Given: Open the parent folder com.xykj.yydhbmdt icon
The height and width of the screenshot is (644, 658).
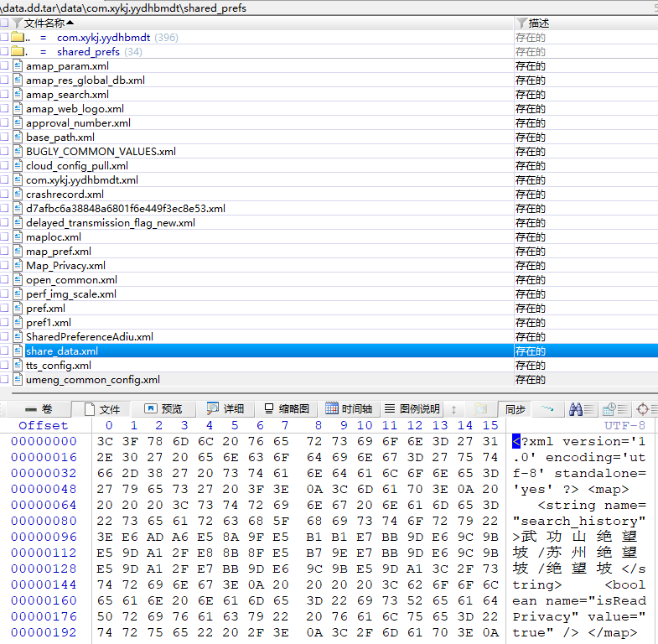Looking at the screenshot, I should click(x=18, y=38).
